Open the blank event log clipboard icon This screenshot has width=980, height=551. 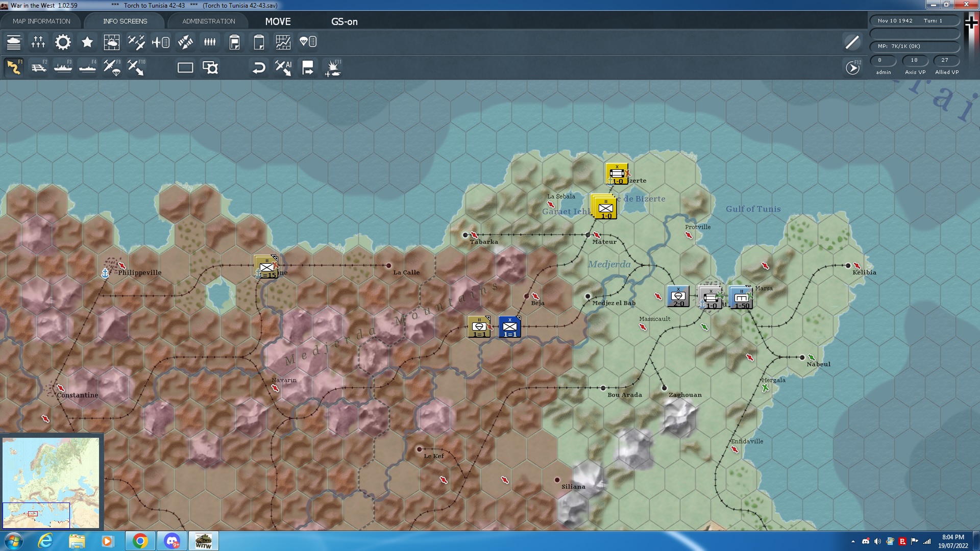point(259,42)
